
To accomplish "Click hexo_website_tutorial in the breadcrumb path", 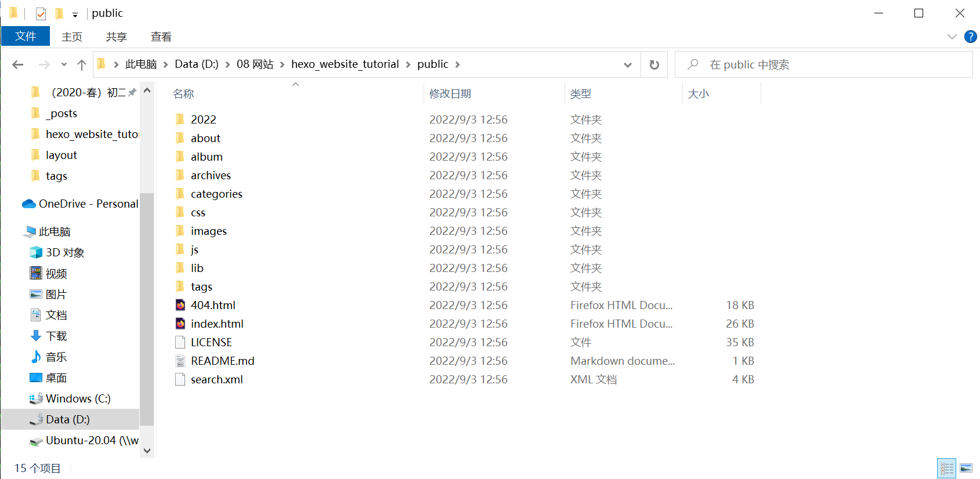I will pos(345,64).
